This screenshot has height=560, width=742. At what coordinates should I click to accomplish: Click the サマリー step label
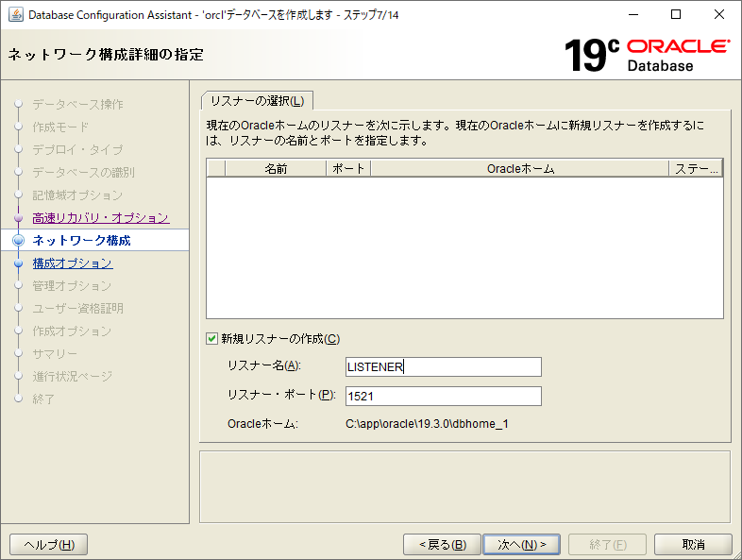point(55,354)
